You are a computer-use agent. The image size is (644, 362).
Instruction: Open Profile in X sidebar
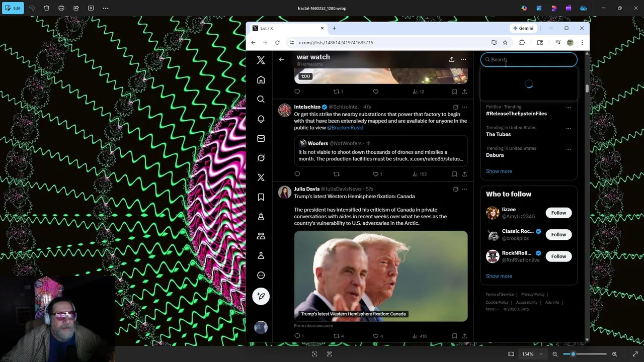pyautogui.click(x=261, y=255)
